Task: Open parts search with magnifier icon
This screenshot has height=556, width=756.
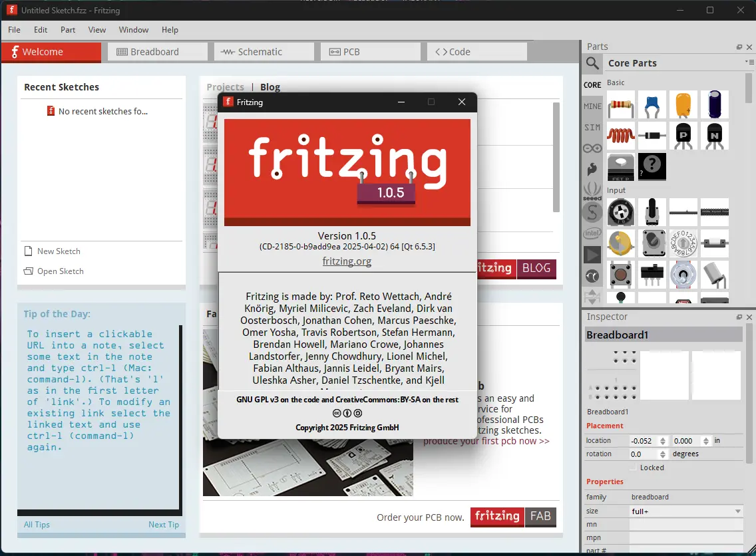Action: coord(592,63)
